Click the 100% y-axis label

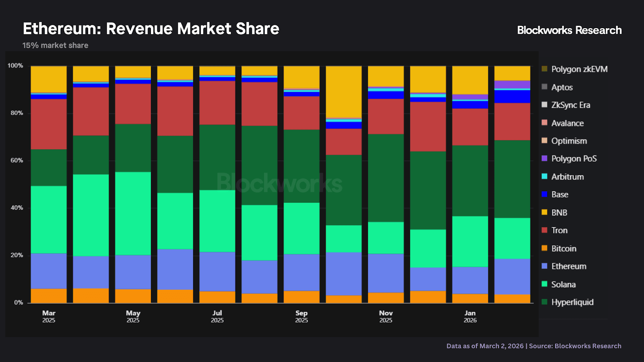(x=15, y=66)
